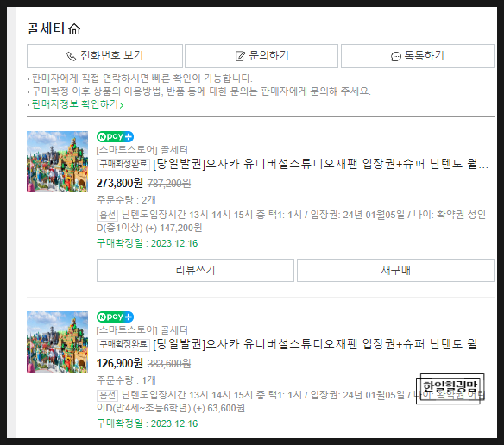504x445 pixels.
Task: Click 구매확정일 date of the 2개 order
Action: [x=148, y=243]
